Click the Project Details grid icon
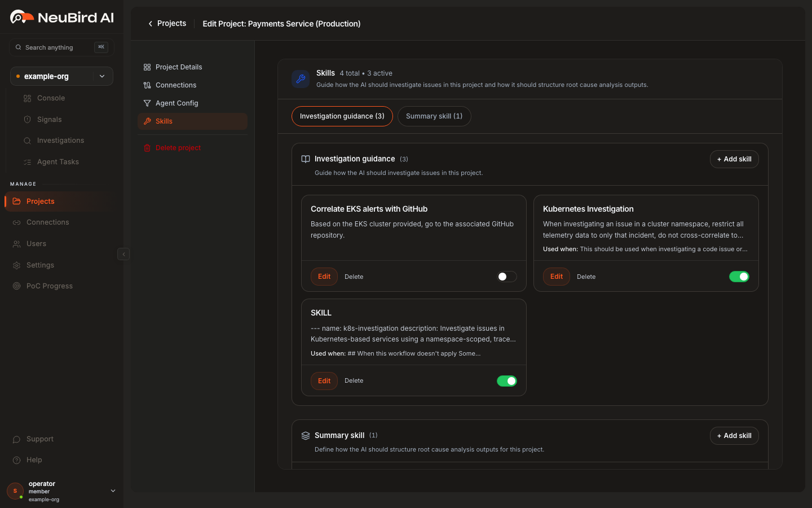The width and height of the screenshot is (812, 508). point(147,67)
